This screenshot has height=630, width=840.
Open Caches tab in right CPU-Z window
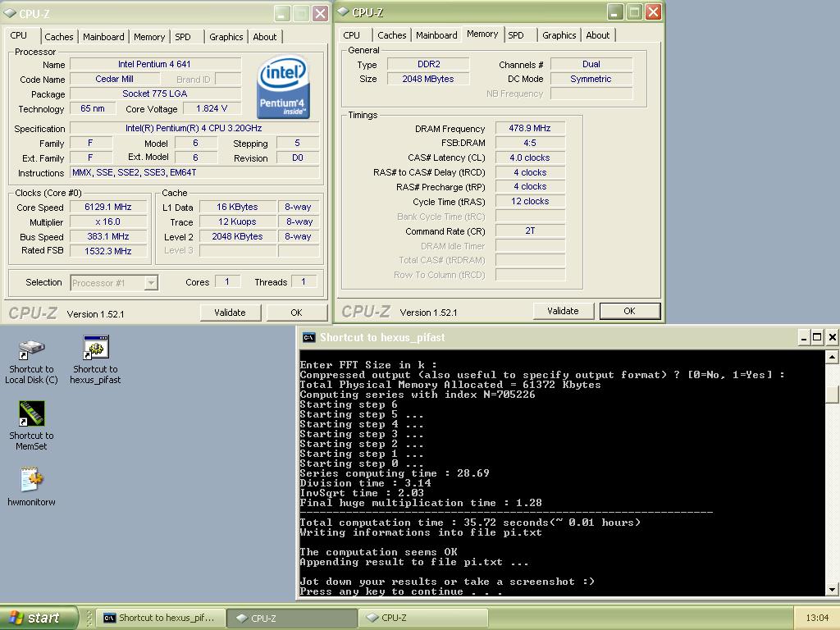tap(391, 35)
